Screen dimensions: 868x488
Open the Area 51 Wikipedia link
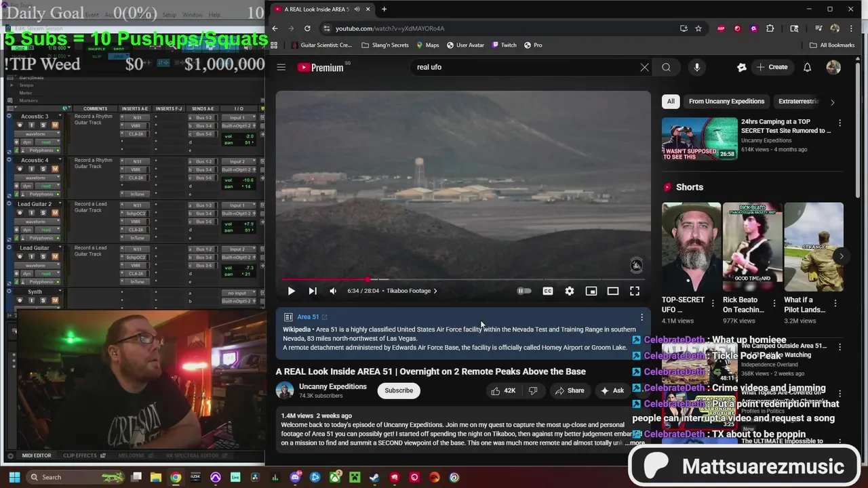[x=312, y=317]
